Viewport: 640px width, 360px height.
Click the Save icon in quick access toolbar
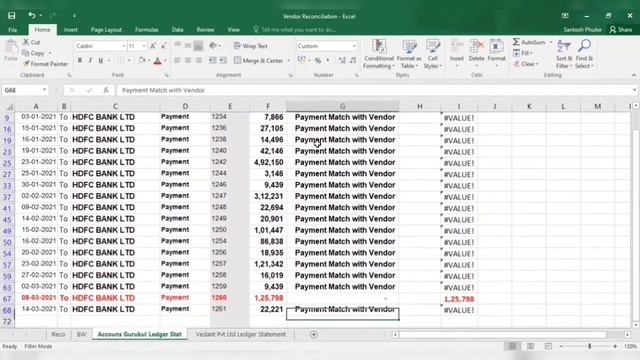pos(11,16)
